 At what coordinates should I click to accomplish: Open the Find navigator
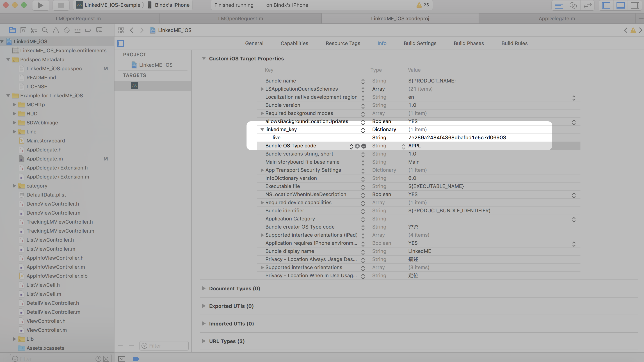click(x=45, y=30)
